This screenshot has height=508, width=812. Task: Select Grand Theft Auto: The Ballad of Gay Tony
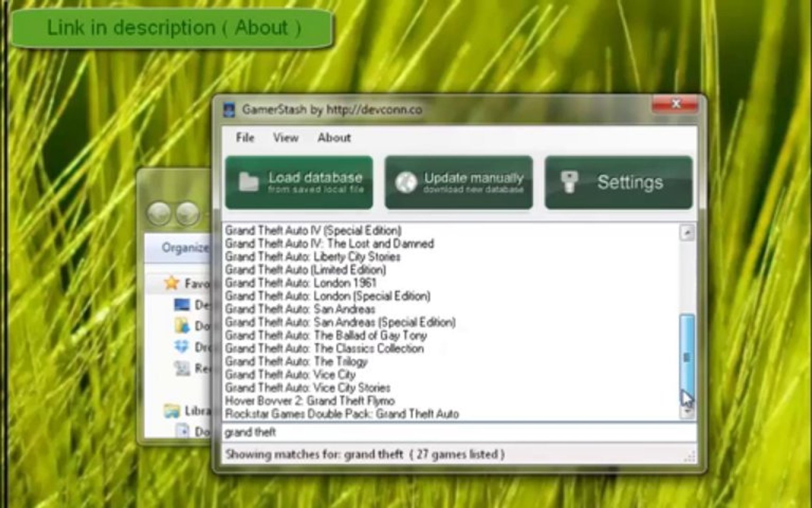[326, 336]
